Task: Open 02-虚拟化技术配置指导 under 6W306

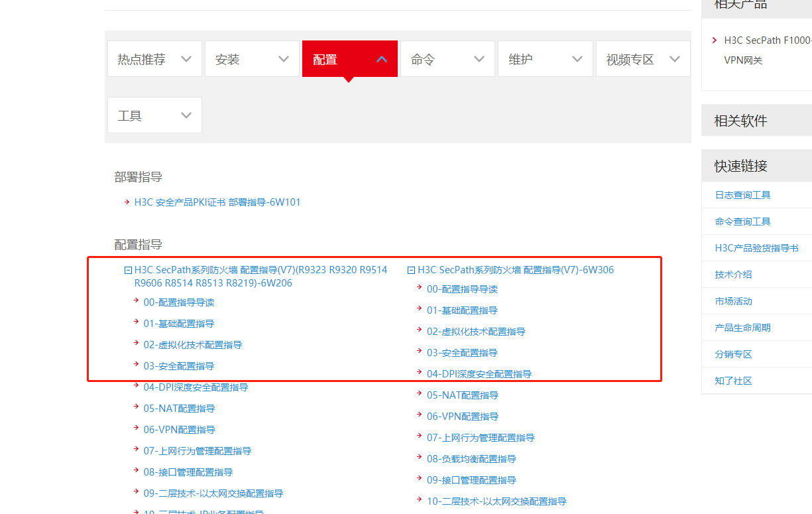Action: pyautogui.click(x=476, y=332)
